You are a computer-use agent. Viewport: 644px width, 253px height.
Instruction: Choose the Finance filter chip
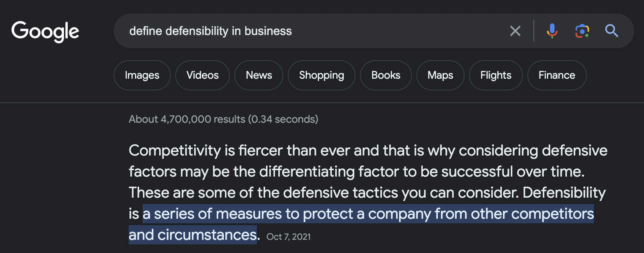(557, 75)
